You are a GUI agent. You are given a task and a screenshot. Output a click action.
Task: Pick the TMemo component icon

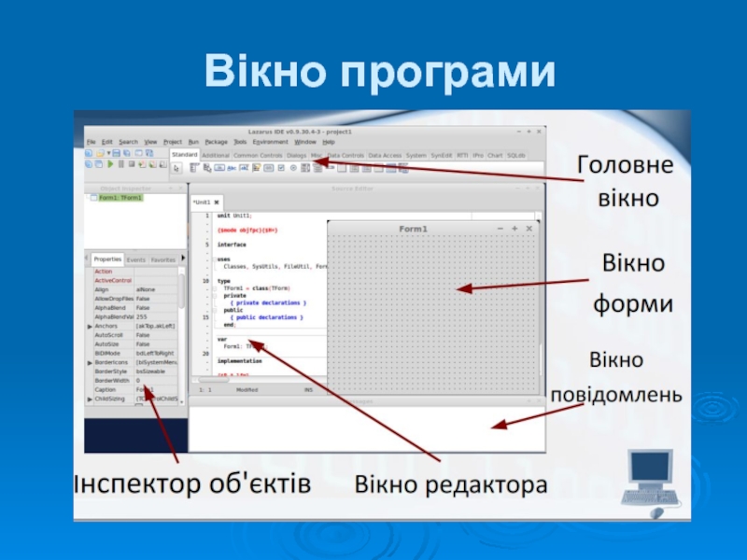tap(256, 168)
